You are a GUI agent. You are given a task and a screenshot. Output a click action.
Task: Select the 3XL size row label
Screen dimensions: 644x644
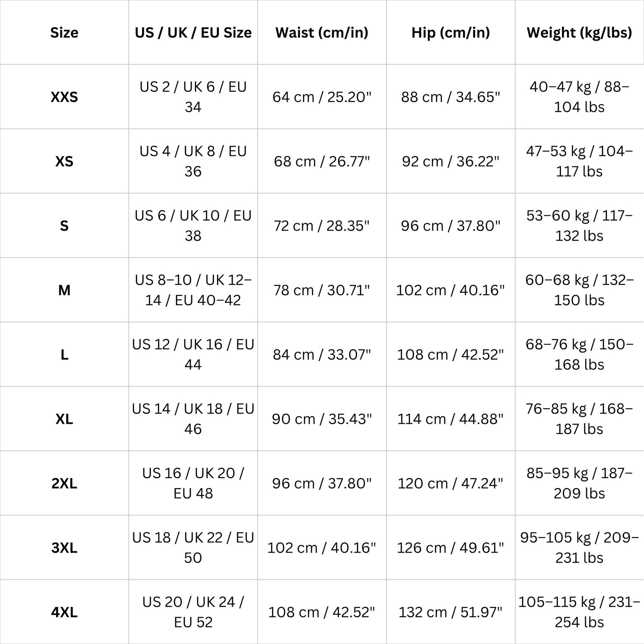point(64,548)
